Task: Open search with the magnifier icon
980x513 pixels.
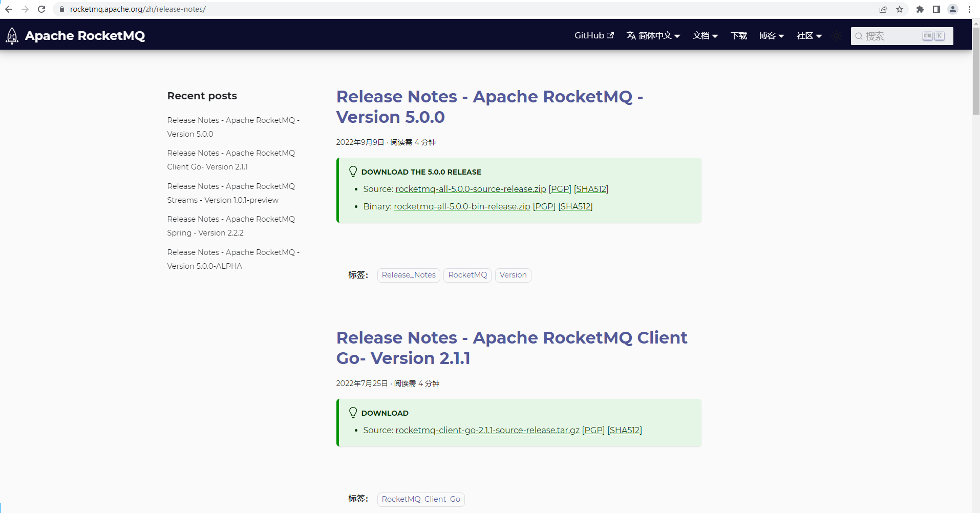Action: point(859,36)
